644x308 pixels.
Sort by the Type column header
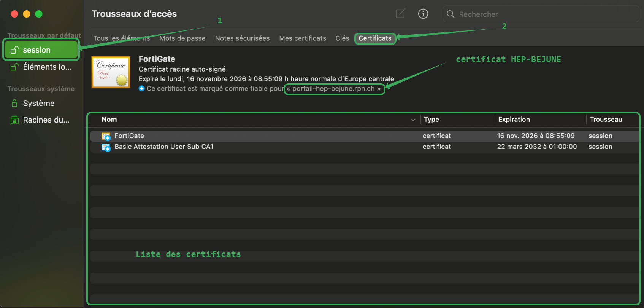click(431, 120)
